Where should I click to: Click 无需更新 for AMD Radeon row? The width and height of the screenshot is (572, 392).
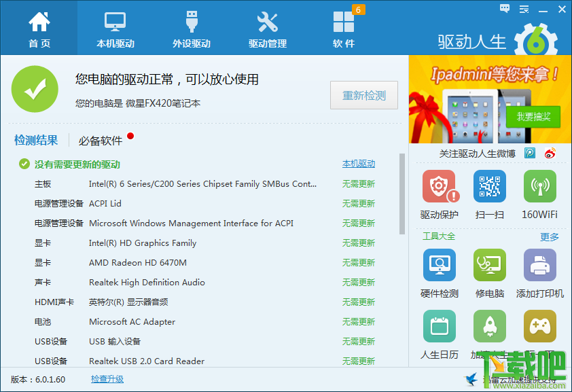pyautogui.click(x=359, y=262)
